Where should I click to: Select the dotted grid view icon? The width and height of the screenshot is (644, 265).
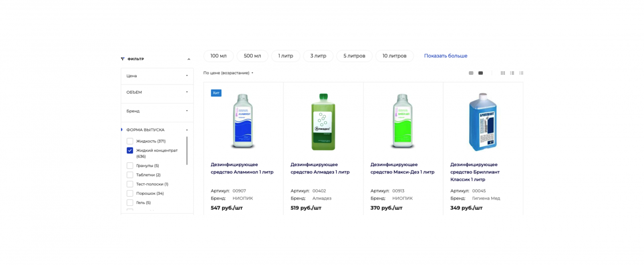503,73
